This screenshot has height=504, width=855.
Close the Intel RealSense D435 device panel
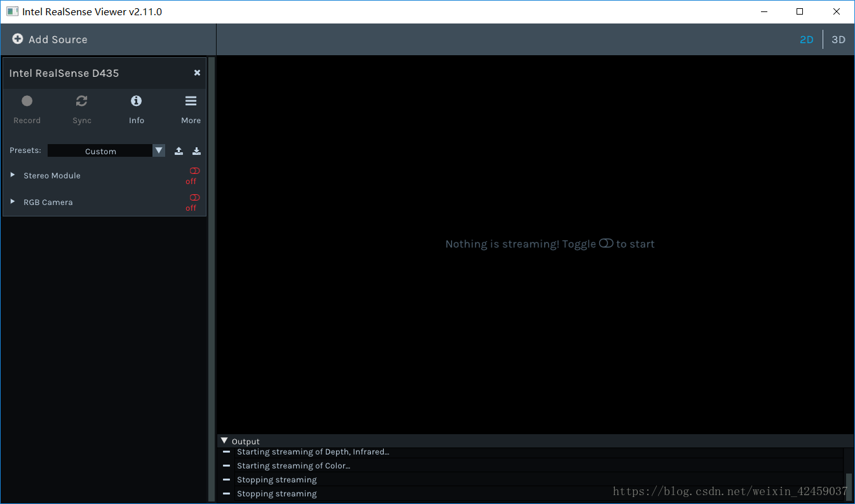[x=197, y=73]
